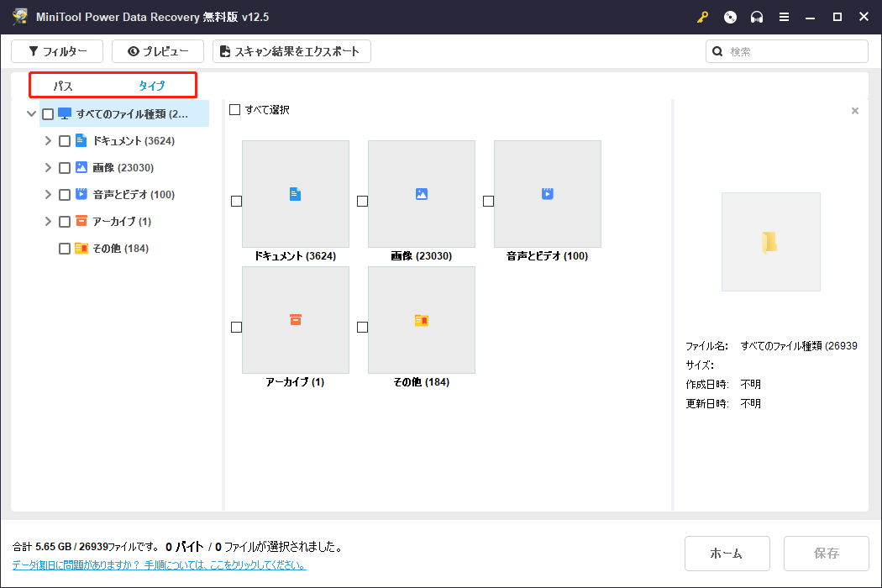Viewport: 882px width, 588px height.
Task: Click the ホーム button
Action: [x=727, y=554]
